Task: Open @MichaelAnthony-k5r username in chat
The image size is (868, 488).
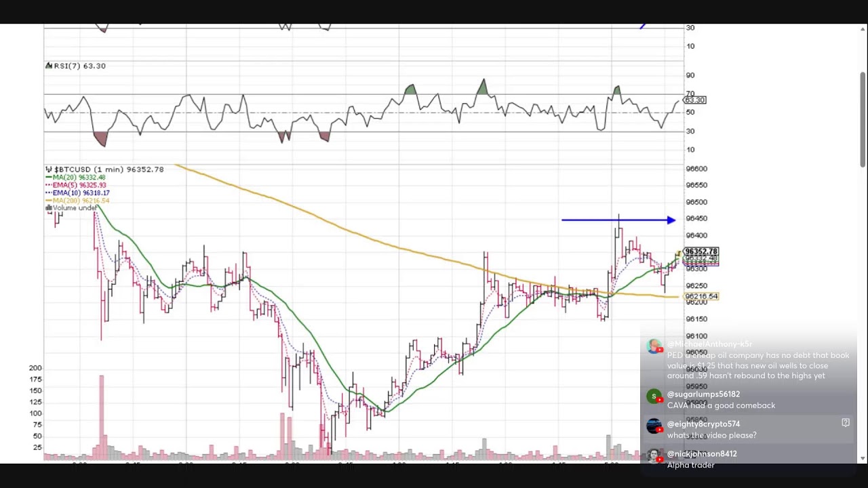Action: tap(709, 344)
